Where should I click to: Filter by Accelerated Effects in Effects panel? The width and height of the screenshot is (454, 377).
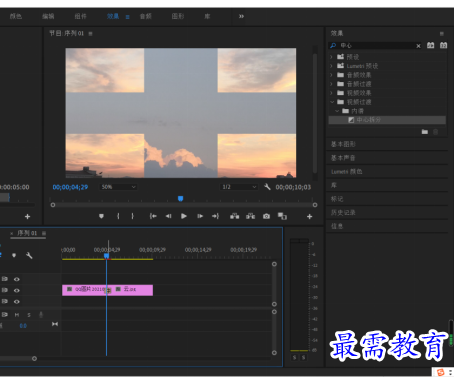[431, 45]
